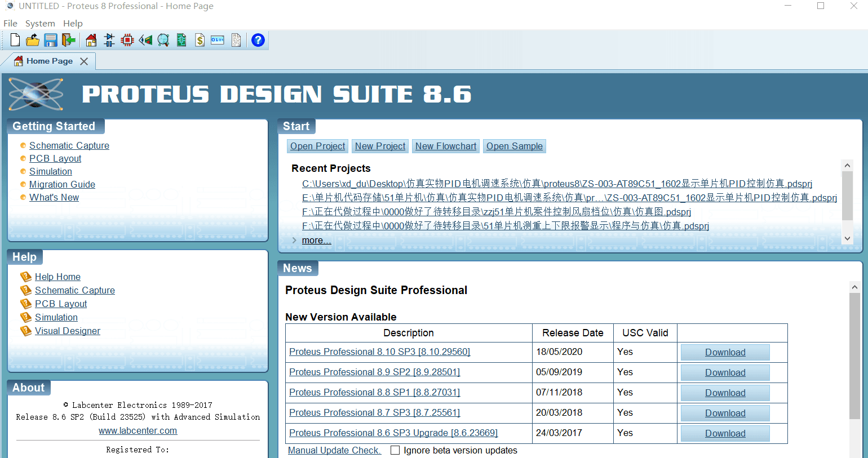Viewport: 868px width, 458px height.
Task: Select the Home Page tab
Action: pyautogui.click(x=50, y=61)
